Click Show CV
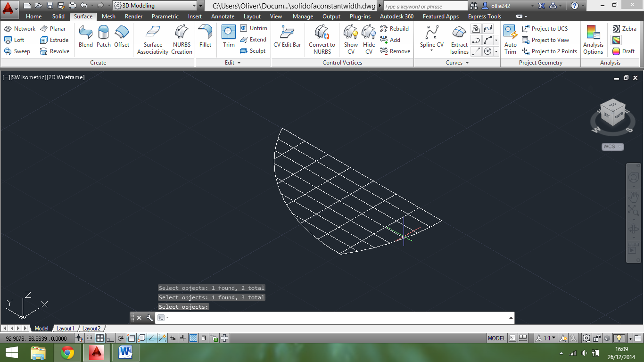Image resolution: width=644 pixels, height=362 pixels. click(x=351, y=40)
